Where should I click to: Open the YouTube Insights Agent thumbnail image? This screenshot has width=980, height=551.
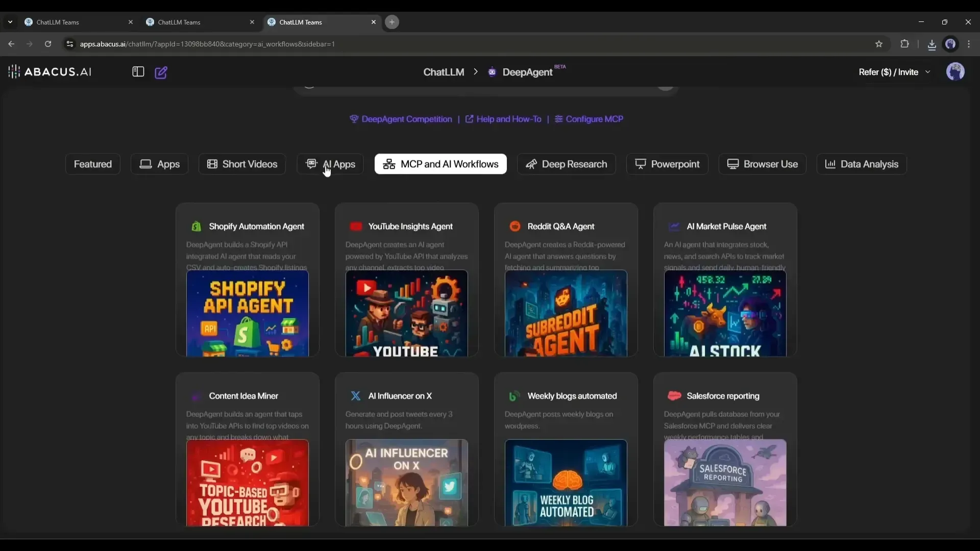pos(407,313)
